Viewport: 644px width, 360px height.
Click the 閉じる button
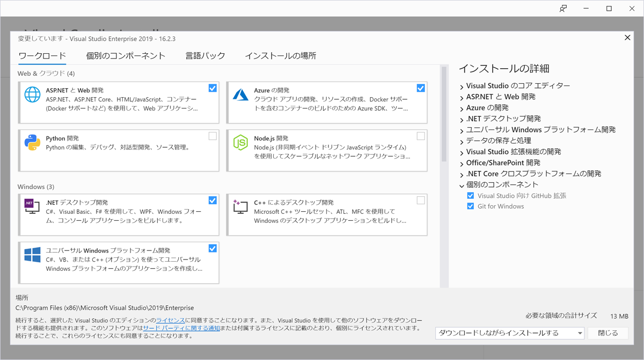(608, 333)
